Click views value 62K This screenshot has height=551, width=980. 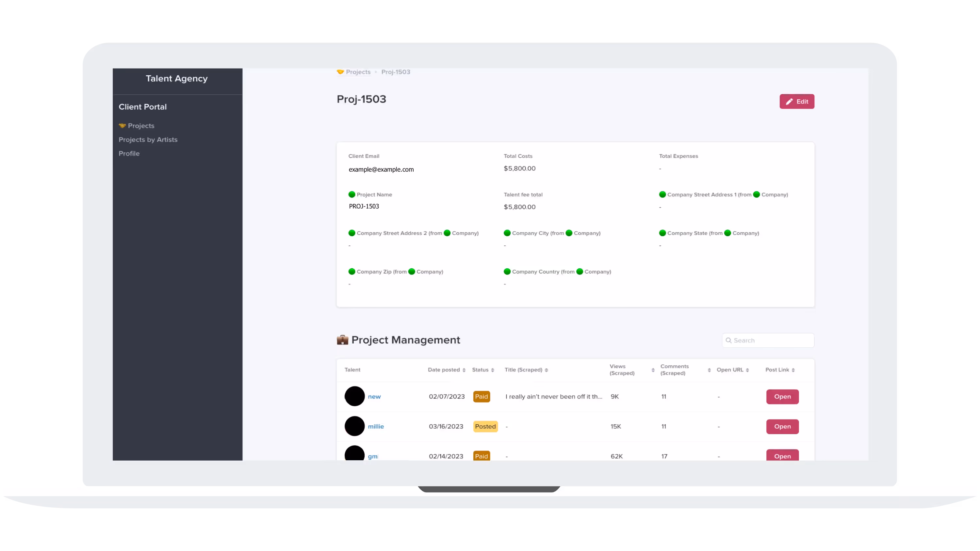(x=616, y=456)
